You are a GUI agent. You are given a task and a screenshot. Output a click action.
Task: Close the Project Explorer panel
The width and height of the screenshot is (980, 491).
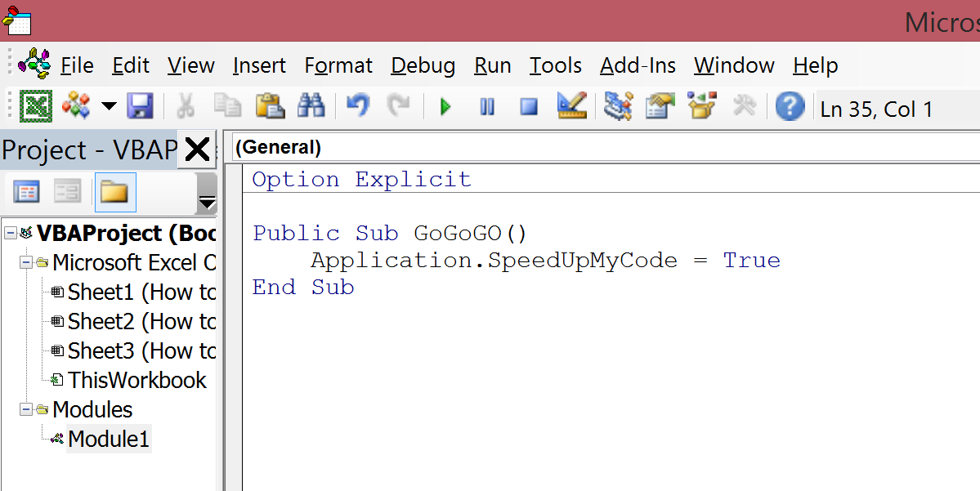tap(197, 150)
